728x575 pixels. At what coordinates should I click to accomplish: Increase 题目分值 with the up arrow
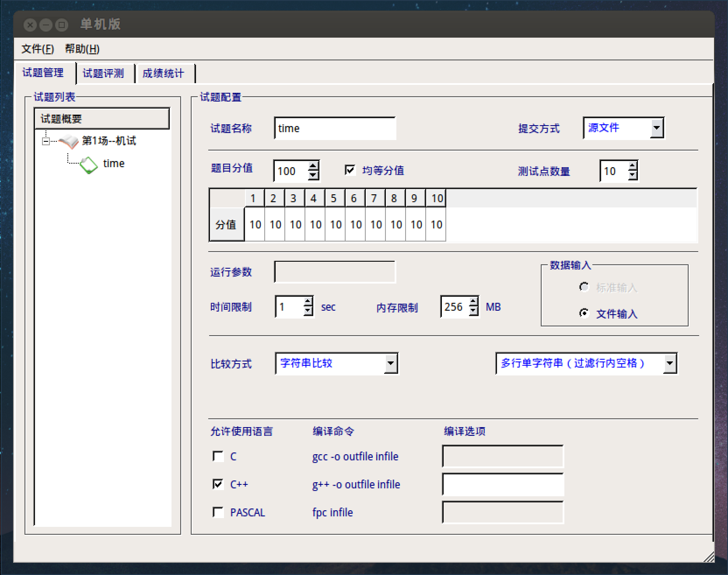click(x=313, y=166)
